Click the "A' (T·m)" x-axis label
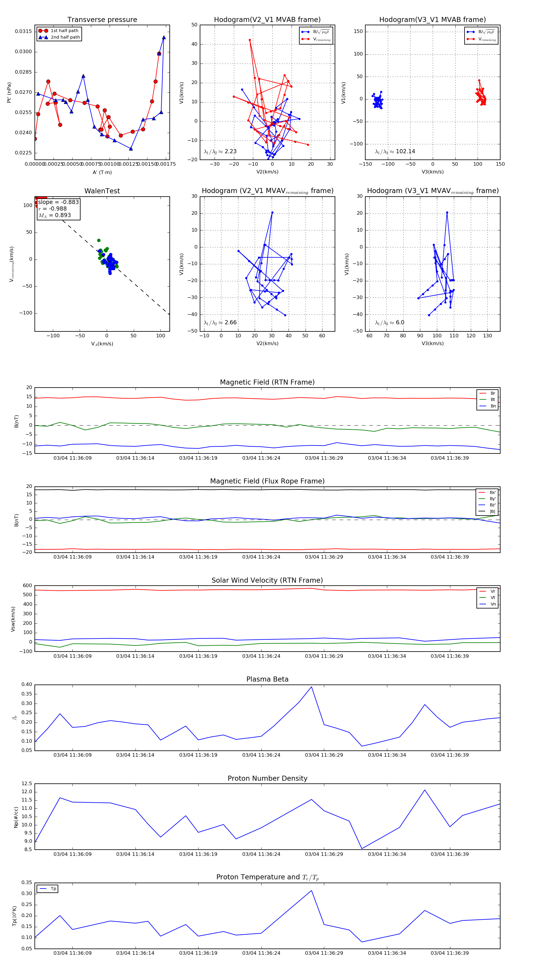 (x=102, y=172)
